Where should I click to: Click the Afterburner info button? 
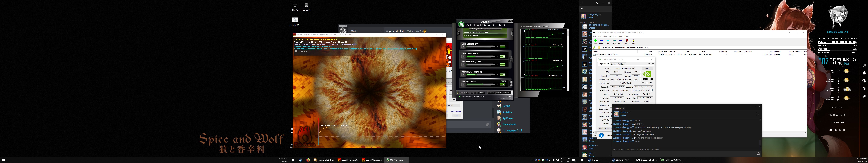pyautogui.click(x=512, y=33)
